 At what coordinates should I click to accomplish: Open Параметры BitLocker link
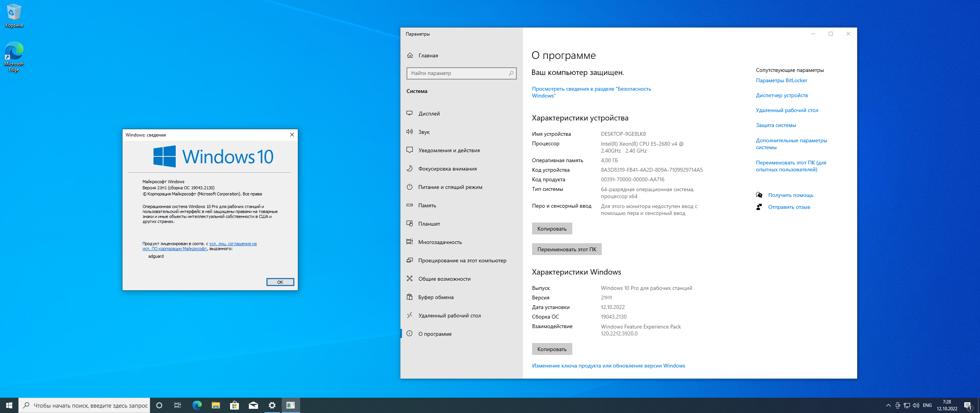[x=781, y=80]
